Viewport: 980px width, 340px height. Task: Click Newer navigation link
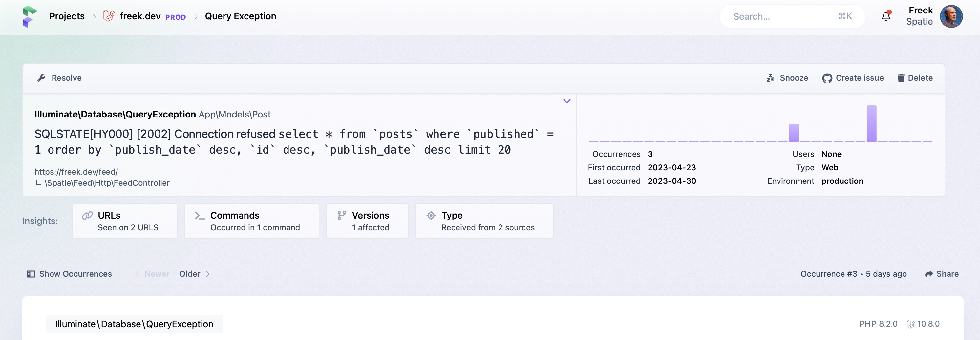(x=157, y=274)
